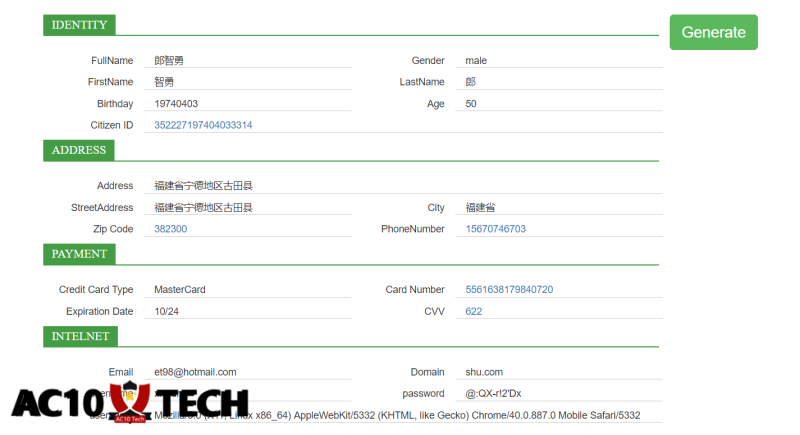
Task: Click the Zip Code 382300 link
Action: point(170,229)
